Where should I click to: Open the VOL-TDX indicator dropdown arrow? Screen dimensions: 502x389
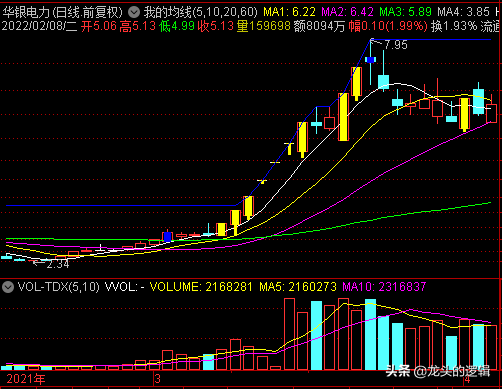pyautogui.click(x=8, y=287)
